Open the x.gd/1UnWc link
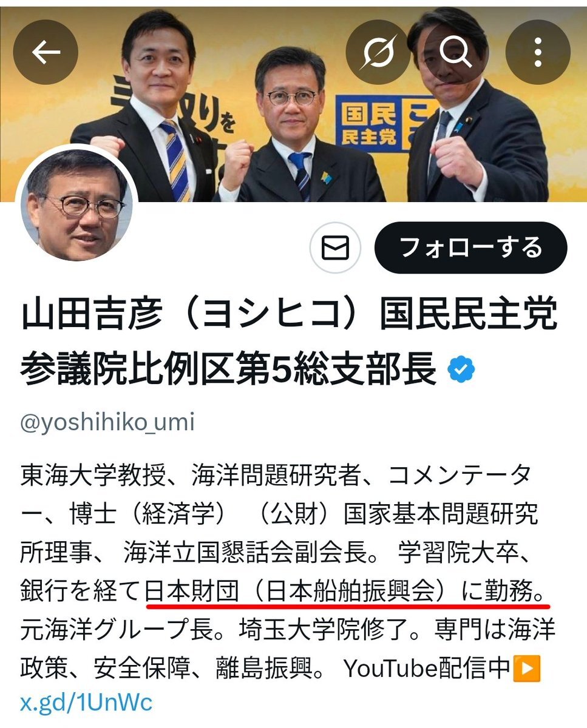587x728 pixels. pyautogui.click(x=86, y=703)
